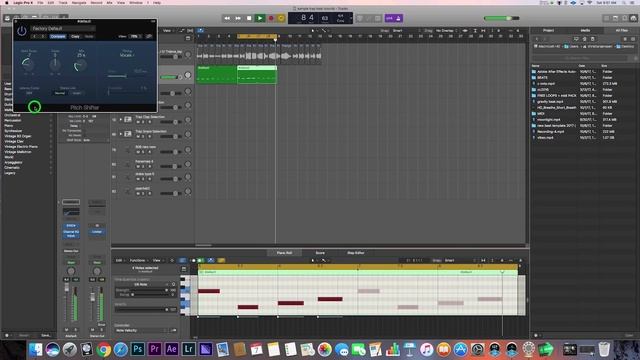Viewport: 640px width, 360px height.
Task: Open the piano roll View menu
Action: [x=158, y=260]
